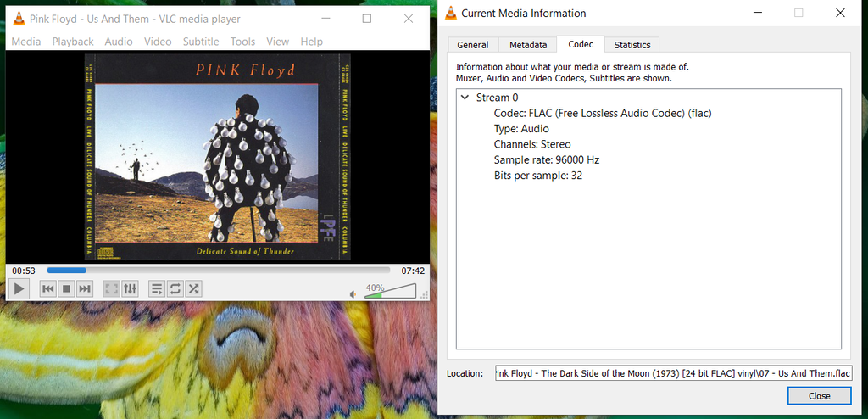
Task: Toggle the playlist view icon
Action: click(157, 288)
